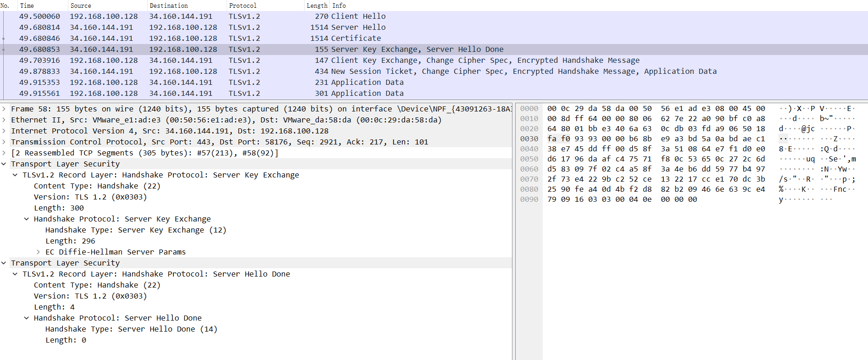Select Handshake Type: Server Hello Done (14)

(131, 329)
